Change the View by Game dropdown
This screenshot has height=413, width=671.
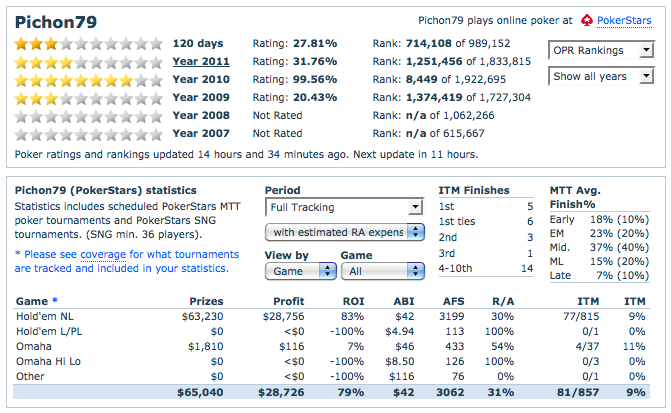(x=300, y=271)
